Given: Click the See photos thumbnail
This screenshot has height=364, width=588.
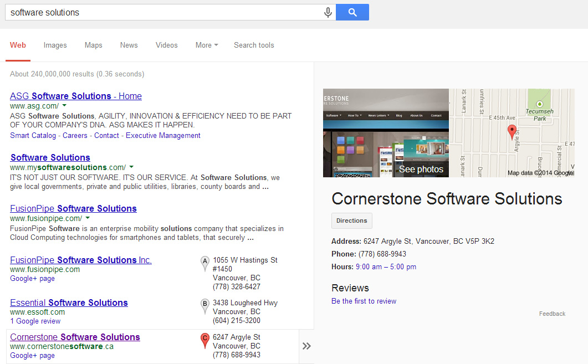Looking at the screenshot, I should [x=386, y=133].
